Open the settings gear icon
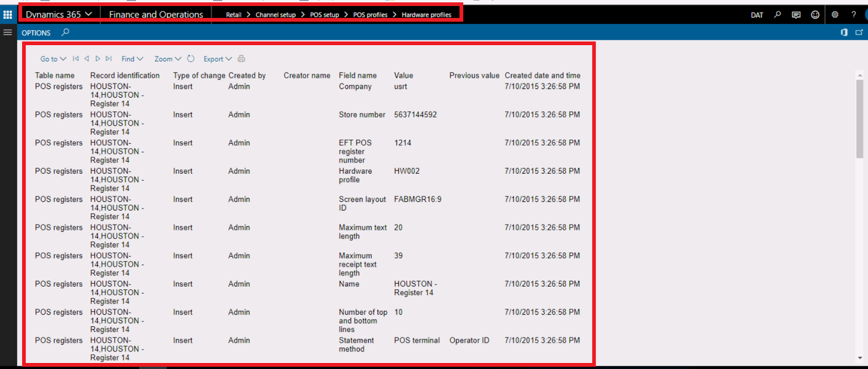 [x=835, y=15]
